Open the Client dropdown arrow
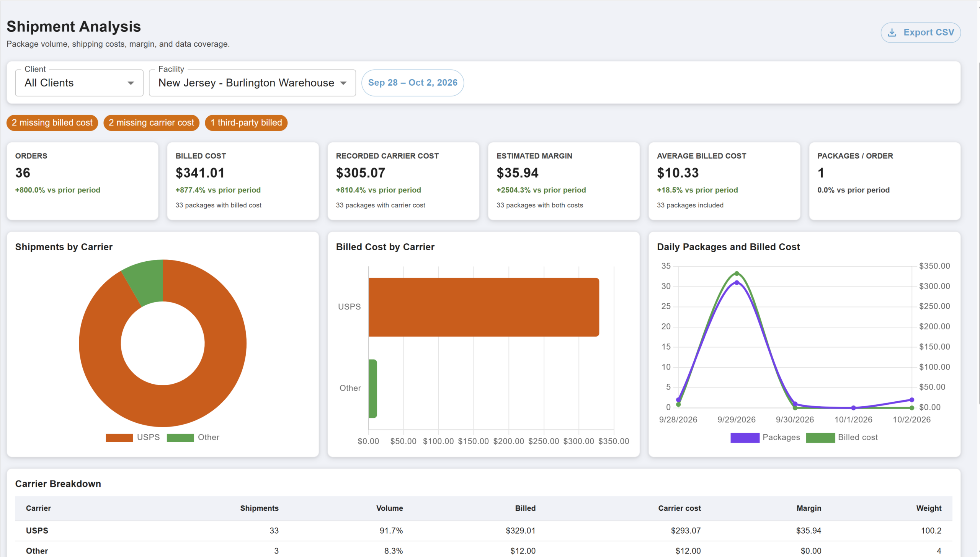The height and width of the screenshot is (557, 980). tap(131, 83)
